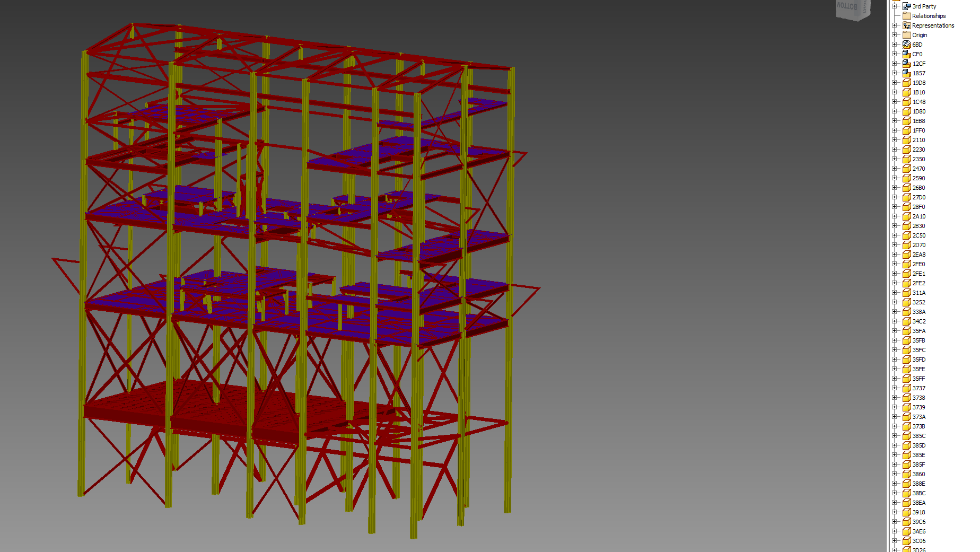Click the assembly icon next to 12CF
Viewport: 980px width, 552px height.
tap(906, 63)
